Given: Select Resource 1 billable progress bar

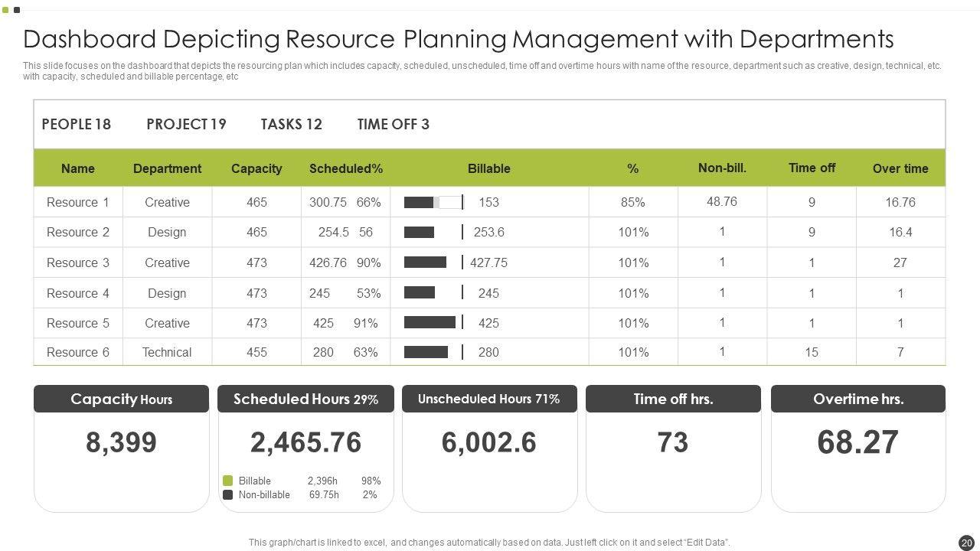Looking at the screenshot, I should (433, 203).
